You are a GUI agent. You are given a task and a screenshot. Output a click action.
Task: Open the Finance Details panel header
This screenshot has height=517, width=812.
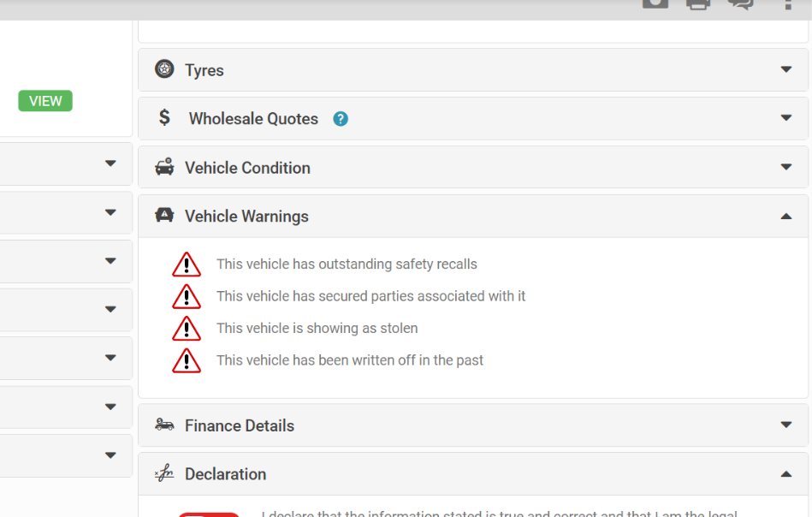coord(473,425)
